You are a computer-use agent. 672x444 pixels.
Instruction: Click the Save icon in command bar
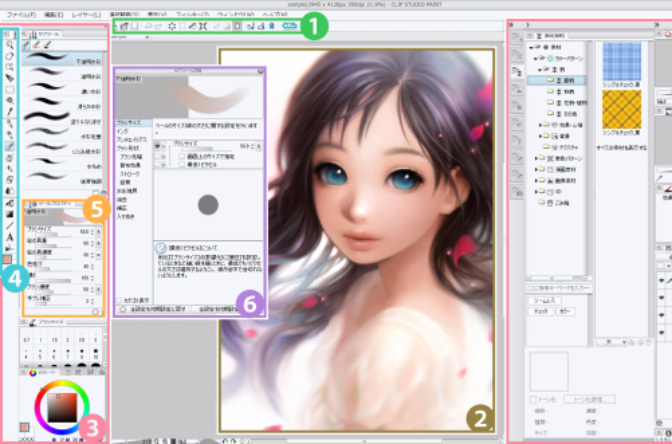click(135, 26)
